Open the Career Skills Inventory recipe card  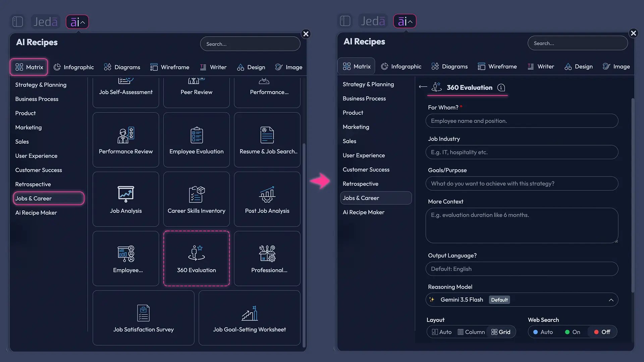(197, 199)
